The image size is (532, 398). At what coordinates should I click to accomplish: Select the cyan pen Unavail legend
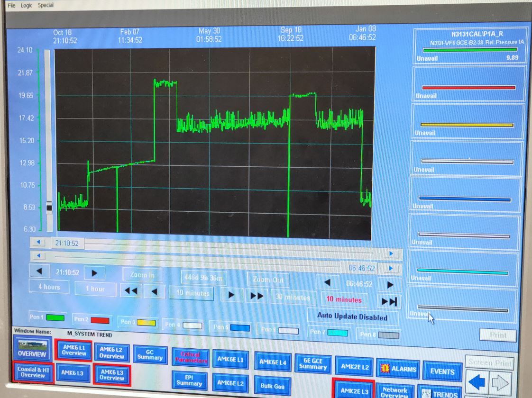[463, 268]
